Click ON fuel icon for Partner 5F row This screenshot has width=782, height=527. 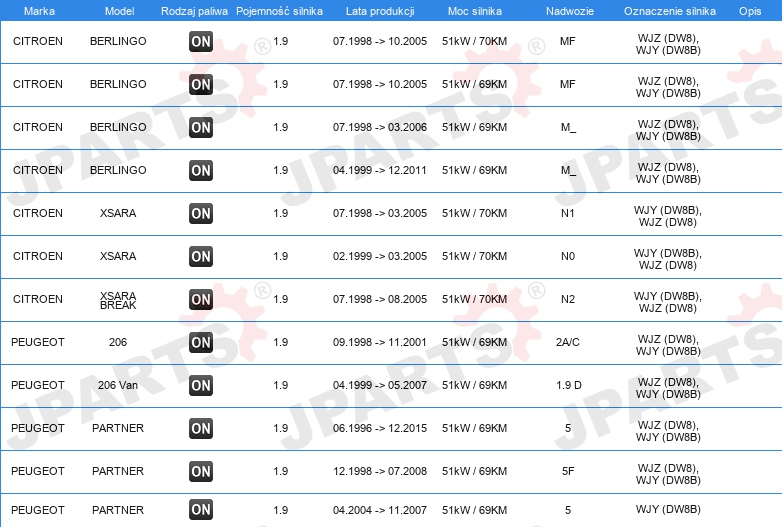click(x=201, y=472)
